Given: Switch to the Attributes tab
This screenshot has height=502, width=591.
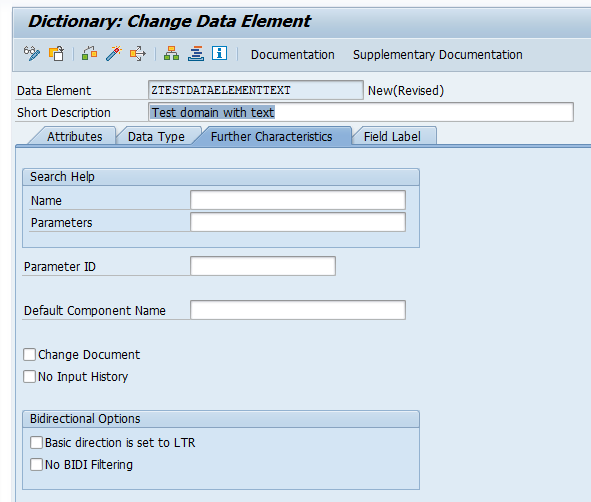Looking at the screenshot, I should (74, 136).
